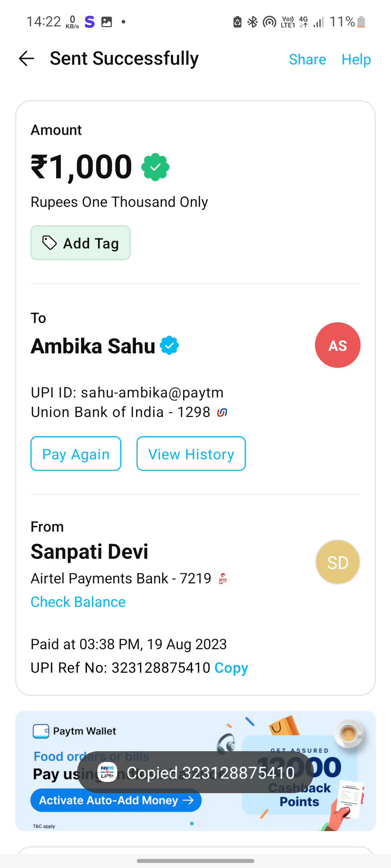Copy the UPI reference number
The image size is (391, 868).
(231, 668)
